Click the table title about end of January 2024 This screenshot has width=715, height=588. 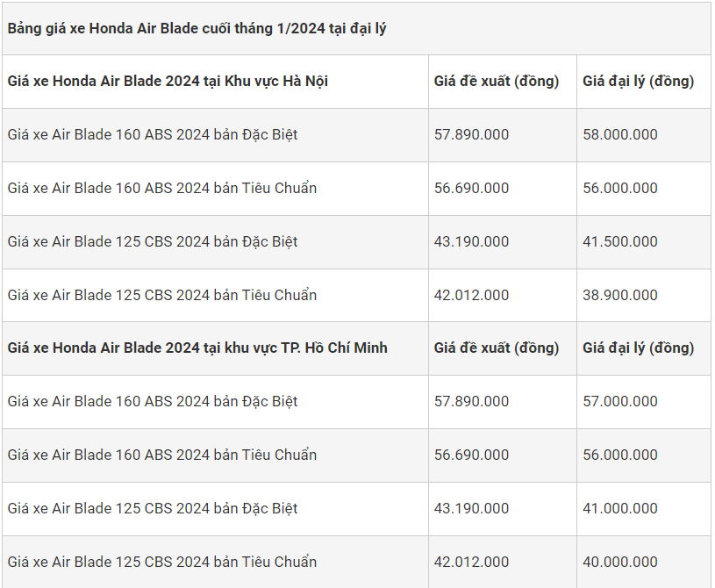tap(197, 28)
